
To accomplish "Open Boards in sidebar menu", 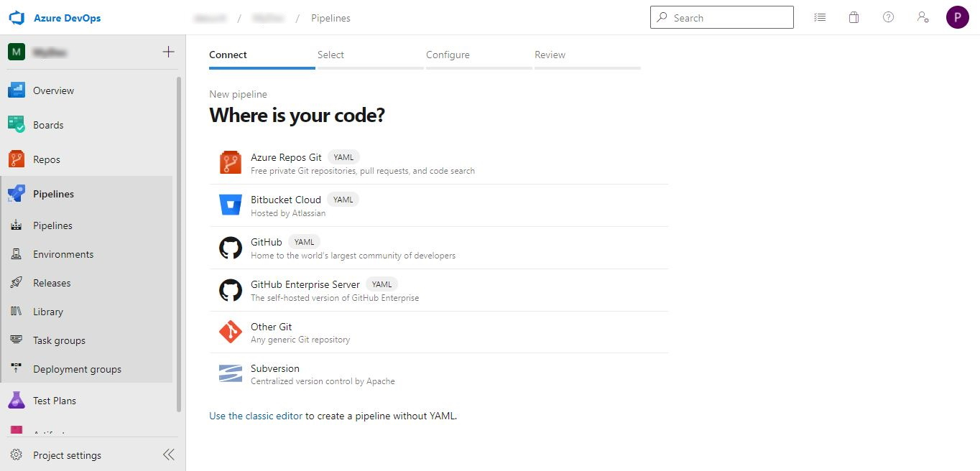I will click(x=48, y=125).
